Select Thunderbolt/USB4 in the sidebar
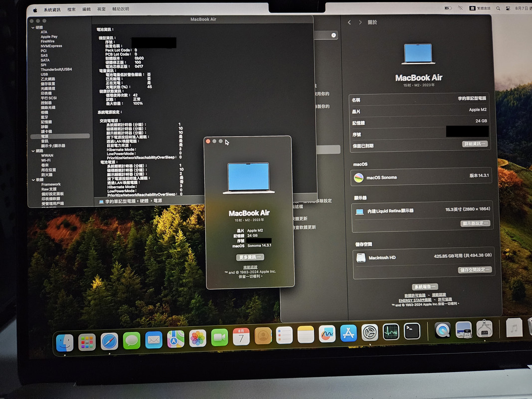The height and width of the screenshot is (399, 532). [x=56, y=69]
